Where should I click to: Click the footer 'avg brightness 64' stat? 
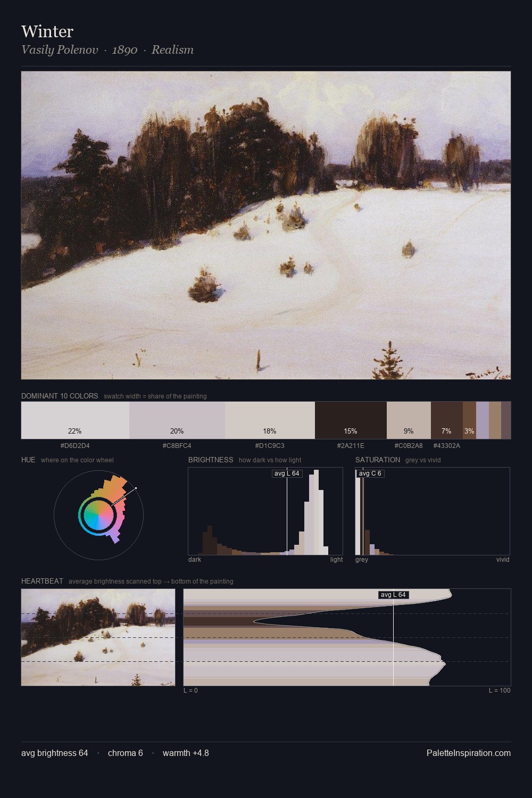point(55,753)
